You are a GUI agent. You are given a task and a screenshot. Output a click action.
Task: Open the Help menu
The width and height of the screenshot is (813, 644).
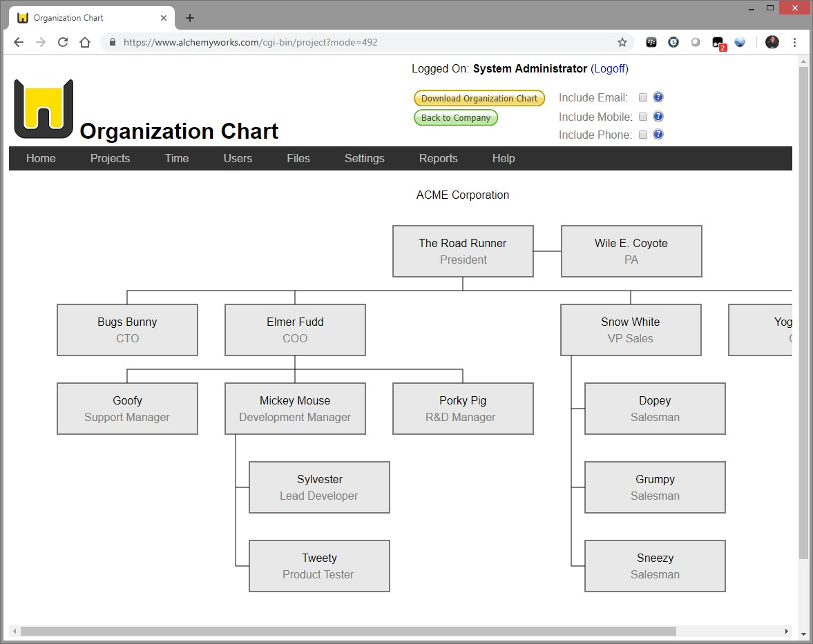click(504, 159)
